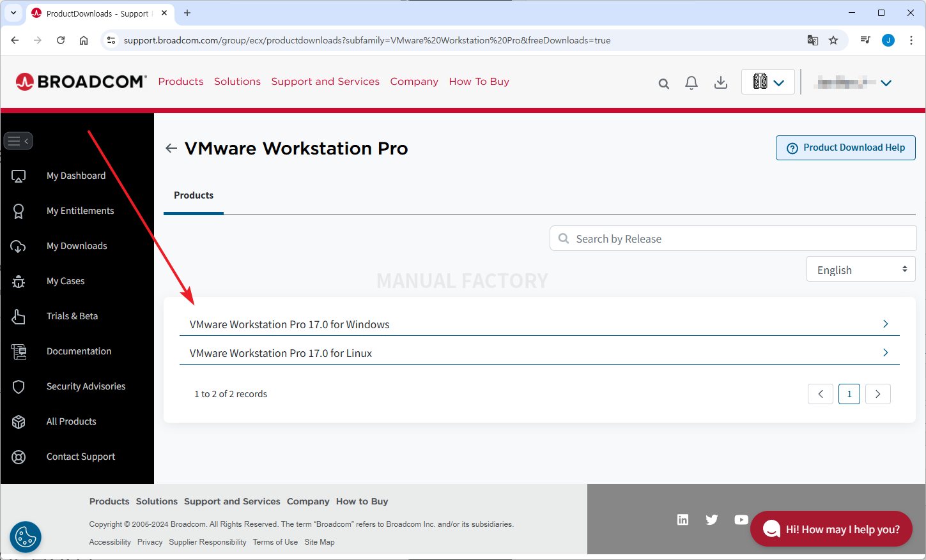Click the Security Advisories shield icon
The image size is (926, 560).
pyautogui.click(x=19, y=387)
